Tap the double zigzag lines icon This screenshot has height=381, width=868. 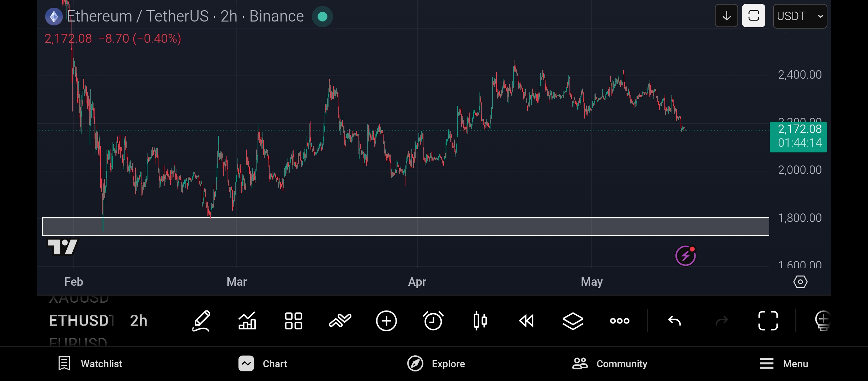tap(340, 321)
